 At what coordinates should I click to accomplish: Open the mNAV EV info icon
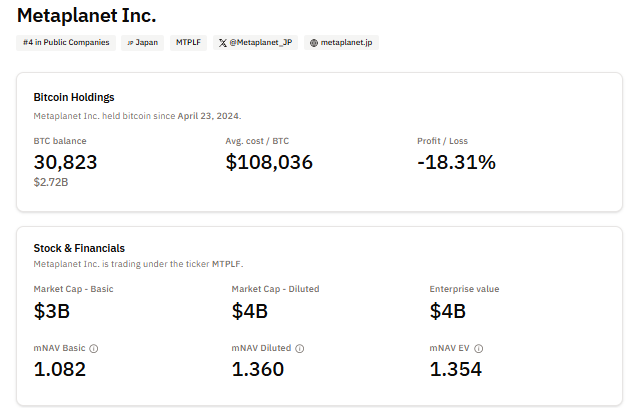(479, 348)
